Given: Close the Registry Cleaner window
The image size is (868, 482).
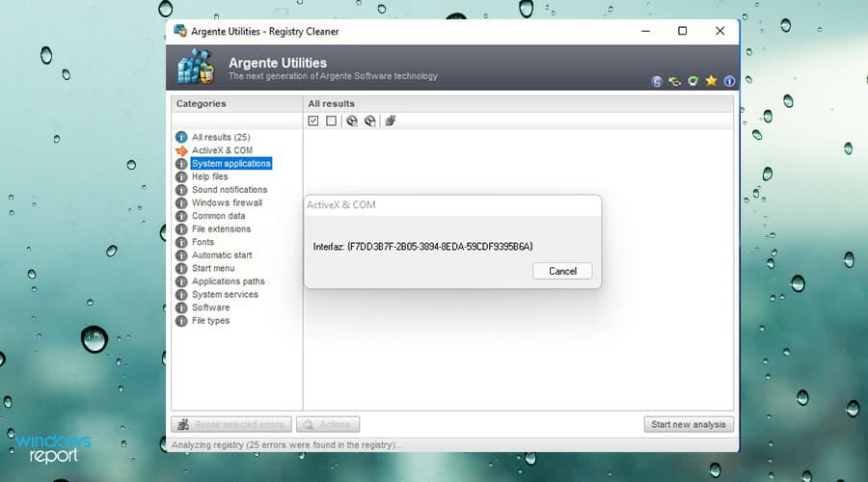Looking at the screenshot, I should coord(719,31).
